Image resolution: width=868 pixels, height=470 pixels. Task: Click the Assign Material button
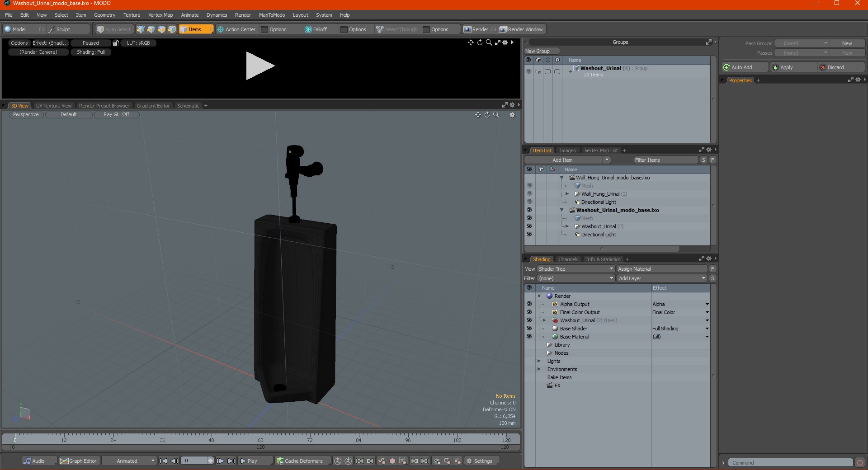pos(662,269)
